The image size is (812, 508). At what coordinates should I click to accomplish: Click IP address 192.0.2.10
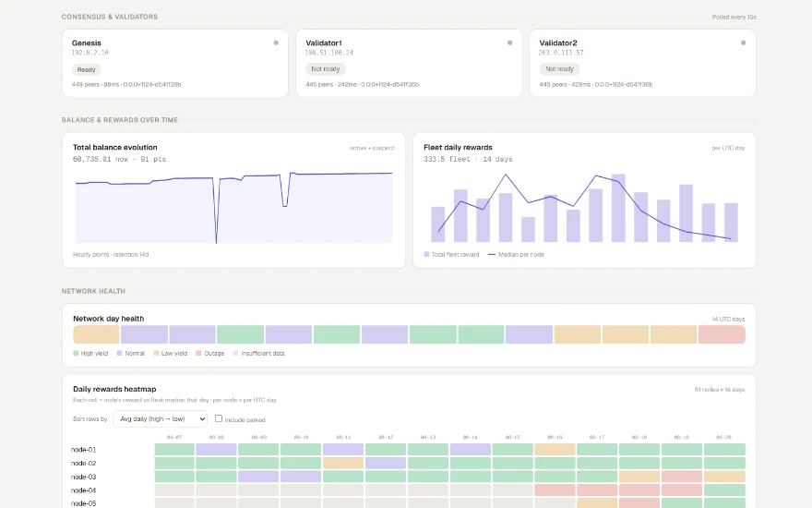(90, 53)
